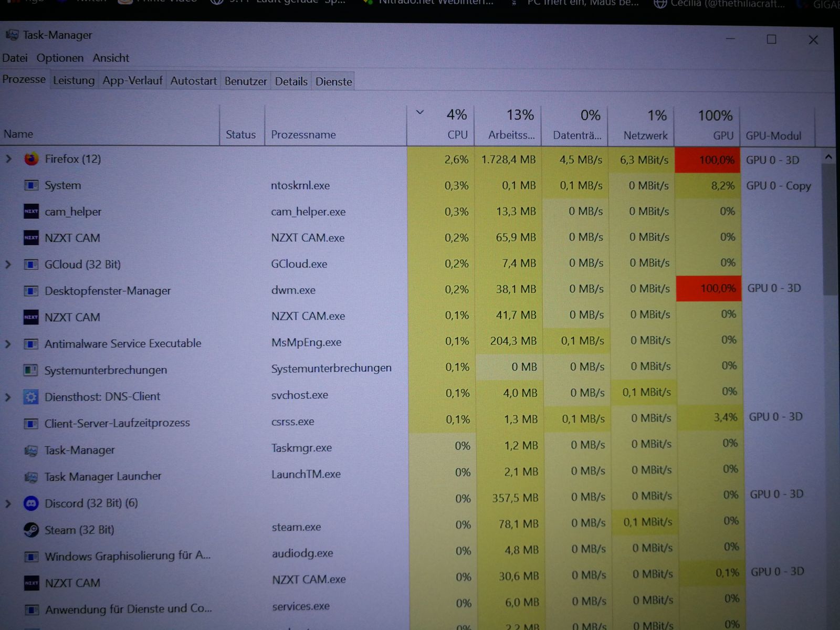Select the csrss.exe process name

click(x=293, y=421)
